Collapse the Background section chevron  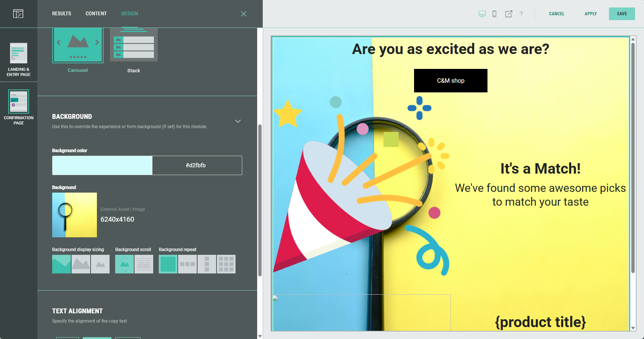pos(238,121)
